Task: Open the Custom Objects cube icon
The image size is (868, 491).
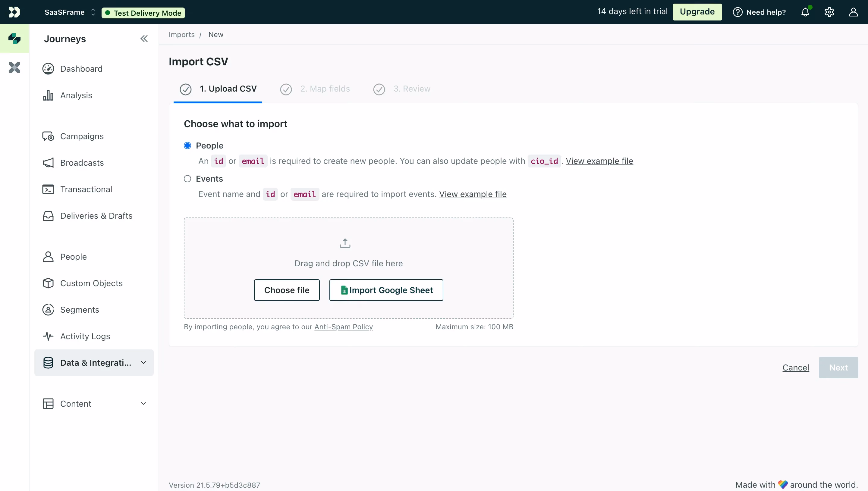Action: [48, 283]
